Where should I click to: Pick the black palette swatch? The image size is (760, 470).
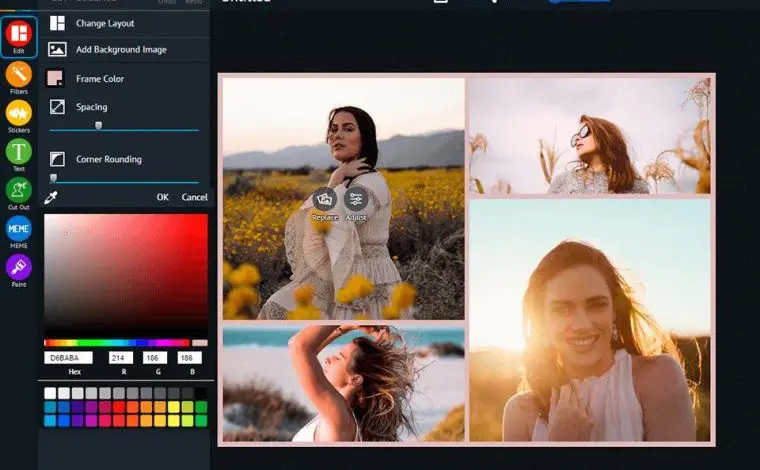tap(201, 393)
